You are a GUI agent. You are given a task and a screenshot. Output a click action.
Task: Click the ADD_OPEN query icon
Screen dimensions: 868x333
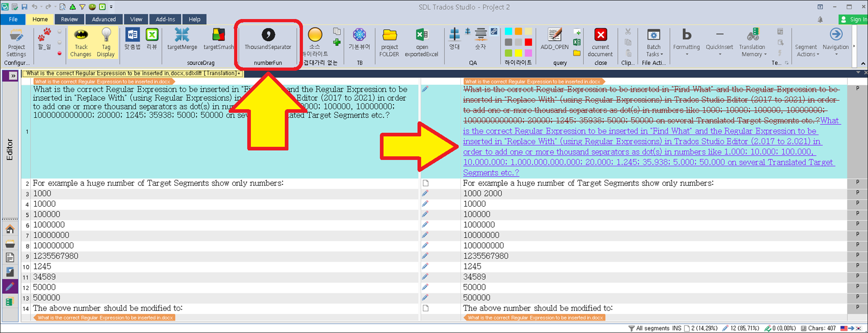555,35
